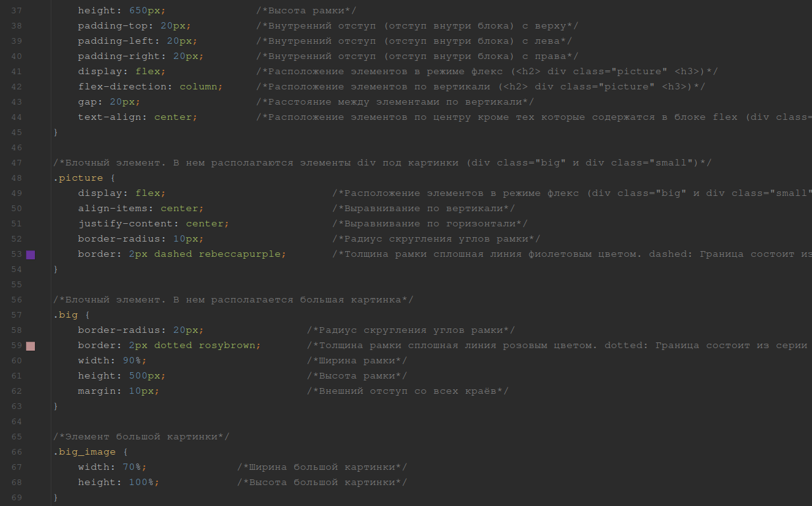Open the rosybrown gutter color swatch
Viewport: 812px width, 506px height.
30,346
